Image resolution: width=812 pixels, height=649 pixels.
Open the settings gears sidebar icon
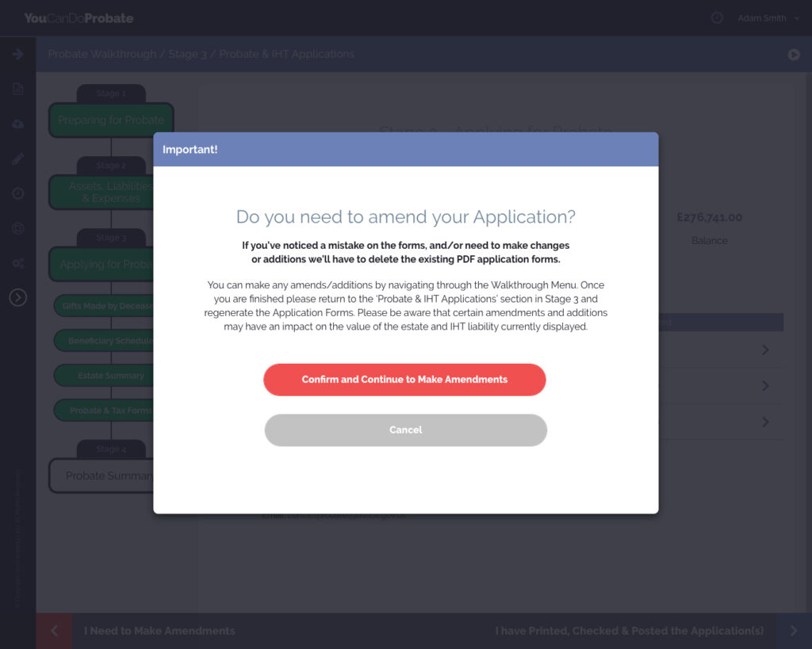(x=17, y=263)
